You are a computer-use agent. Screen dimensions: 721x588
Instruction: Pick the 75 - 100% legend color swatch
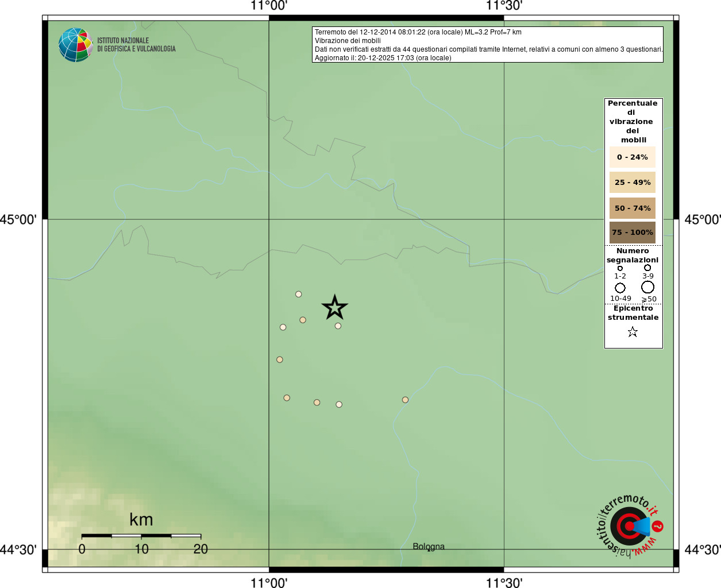coord(632,233)
